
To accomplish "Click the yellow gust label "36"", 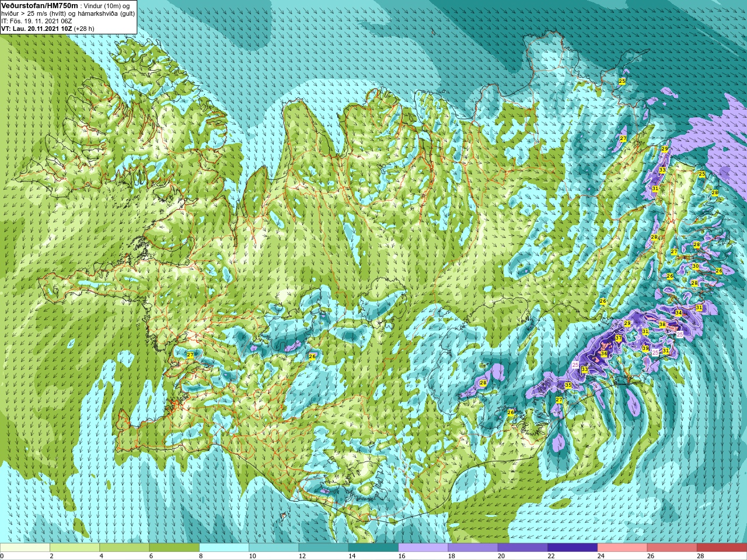I will (x=604, y=353).
